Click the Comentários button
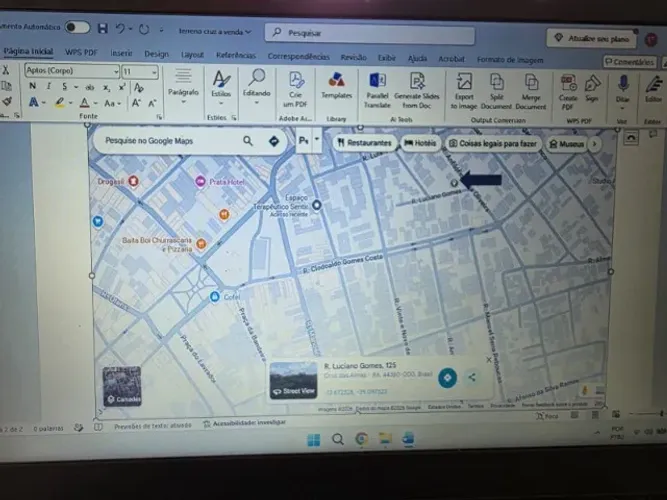This screenshot has width=667, height=500. pos(629,62)
